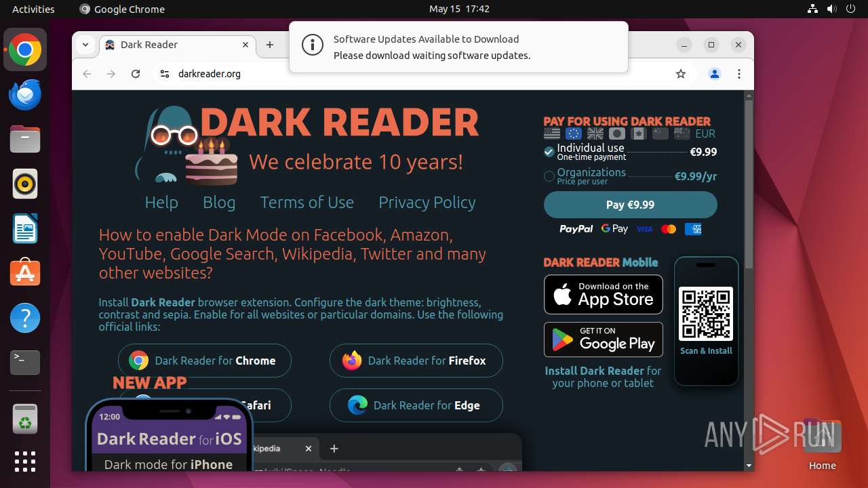Click the scrollbar down arrow

[749, 466]
